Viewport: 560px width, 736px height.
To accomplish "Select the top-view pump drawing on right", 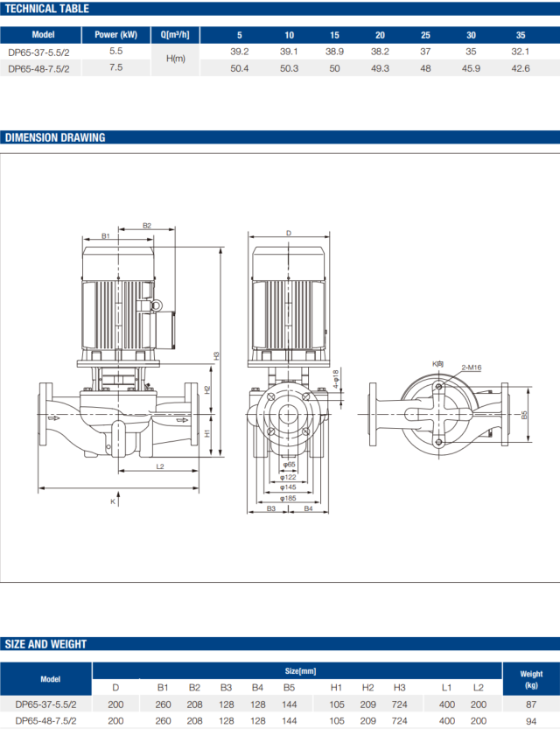I will coord(437,415).
